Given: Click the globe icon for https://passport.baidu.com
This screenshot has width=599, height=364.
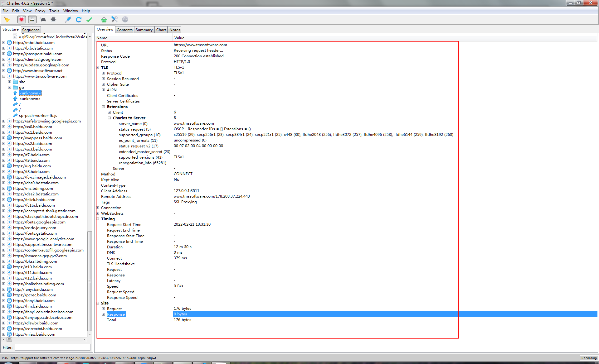Looking at the screenshot, I should pyautogui.click(x=9, y=54).
